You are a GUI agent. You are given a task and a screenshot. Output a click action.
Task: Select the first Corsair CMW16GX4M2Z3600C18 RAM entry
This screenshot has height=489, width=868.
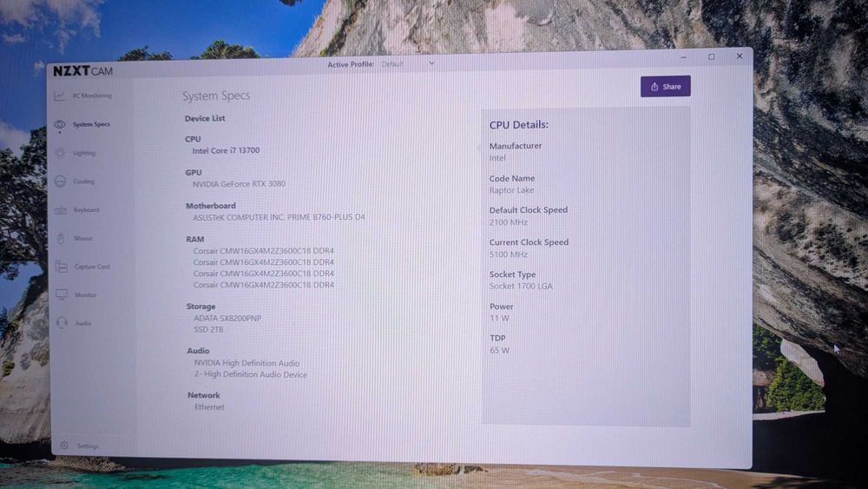(264, 251)
